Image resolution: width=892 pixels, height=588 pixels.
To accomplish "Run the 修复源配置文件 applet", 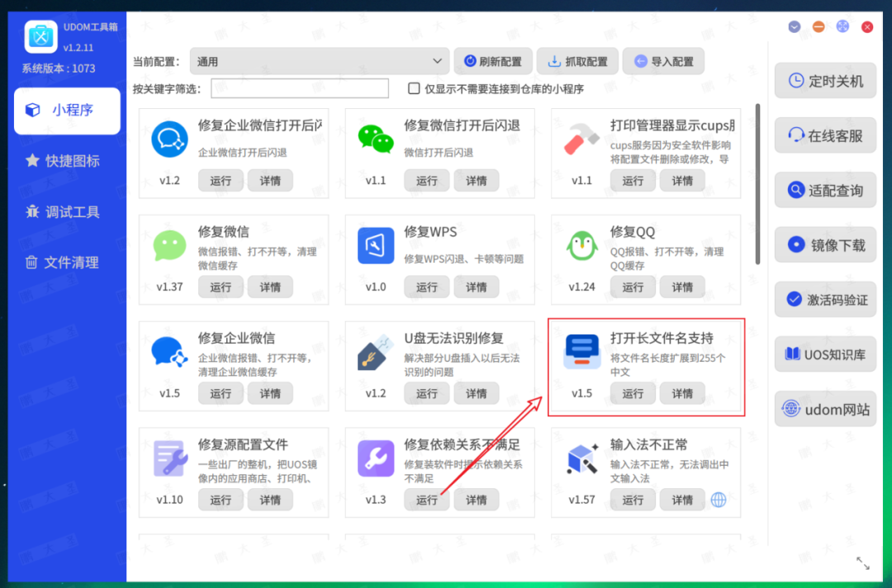I will click(221, 500).
